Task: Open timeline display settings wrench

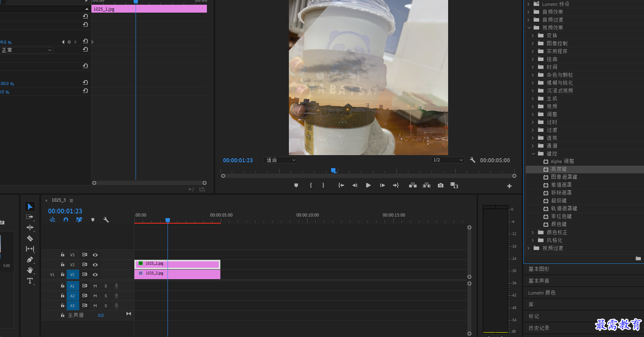Action: coord(106,220)
